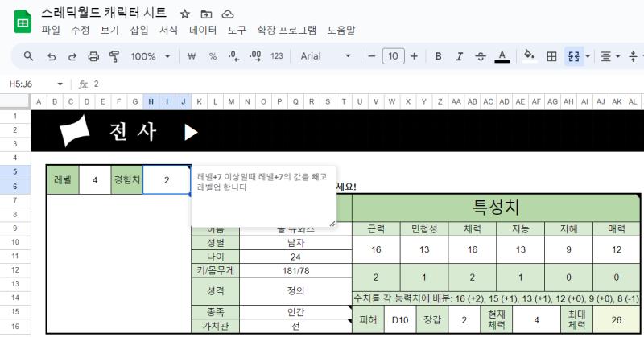Open the text color picker
The height and width of the screenshot is (337, 644).
[502, 56]
